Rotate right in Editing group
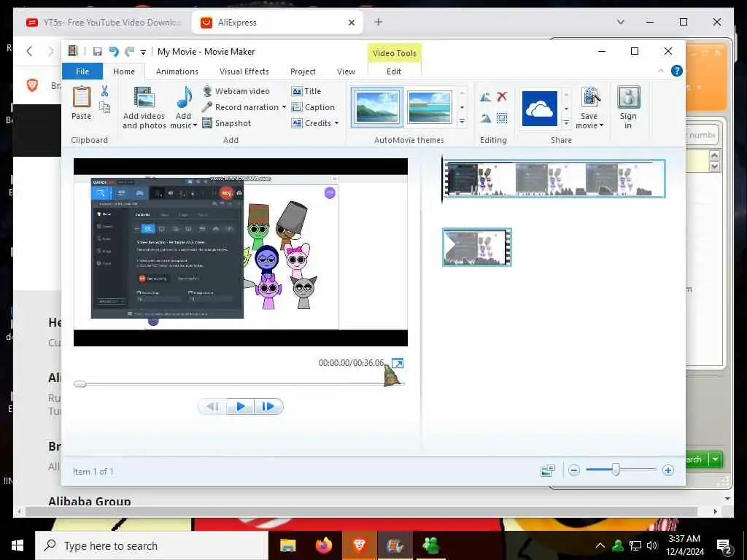Viewport: 747px width, 560px height. click(x=485, y=117)
